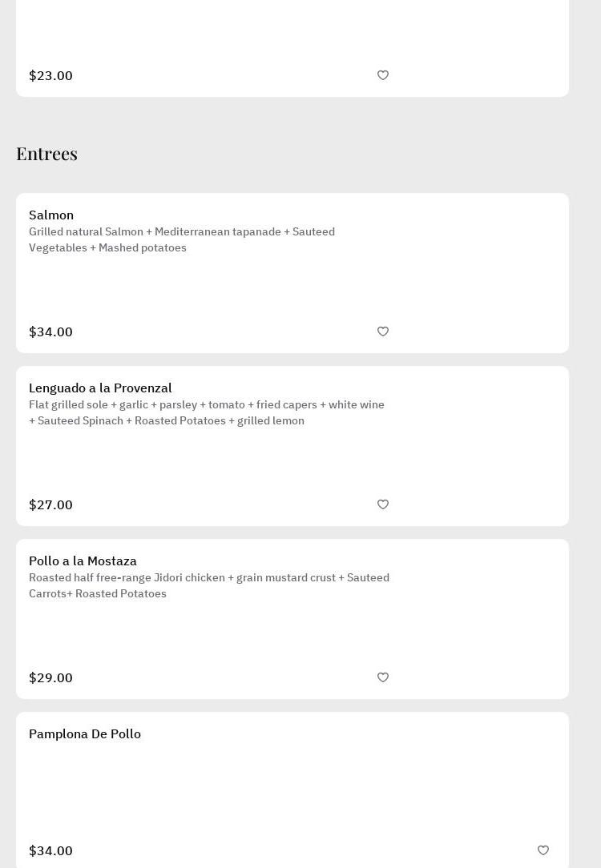The width and height of the screenshot is (601, 868).
Task: Open the Pollo a la Mostaza item title
Action: [83, 561]
